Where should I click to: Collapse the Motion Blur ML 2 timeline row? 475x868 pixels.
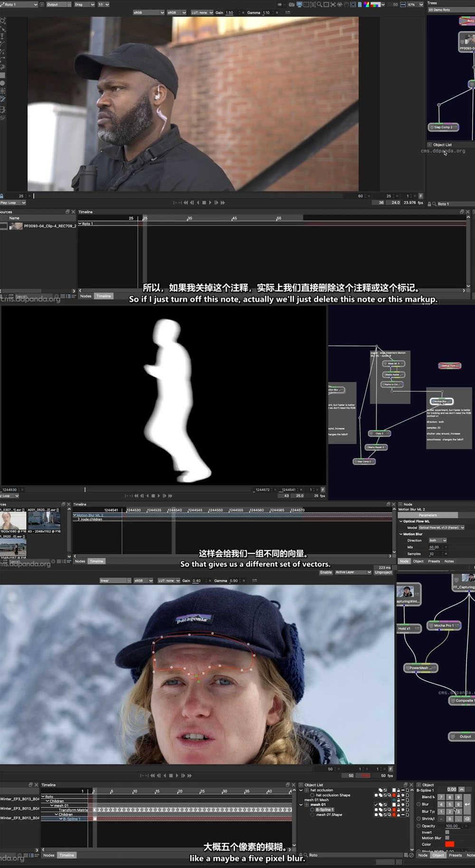click(75, 515)
